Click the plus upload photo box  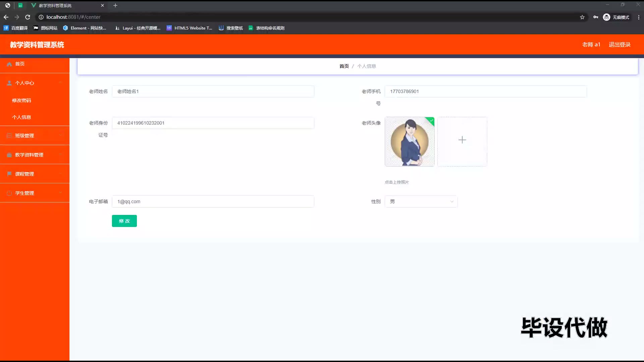click(x=462, y=141)
